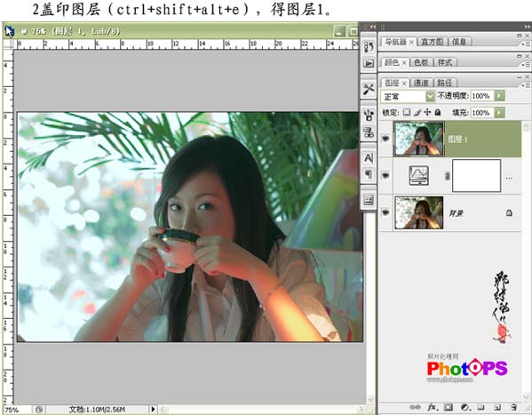This screenshot has height=415, width=532.
Task: Open the Actions panel play icon
Action: pos(369,63)
